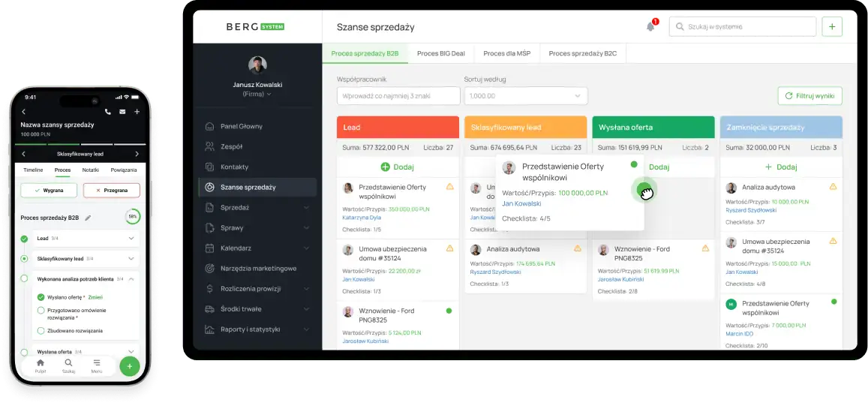Screen dimensions: 868x403
Task: Open the (Firma) dropdown under Janusz Kowalski
Action: 257,94
